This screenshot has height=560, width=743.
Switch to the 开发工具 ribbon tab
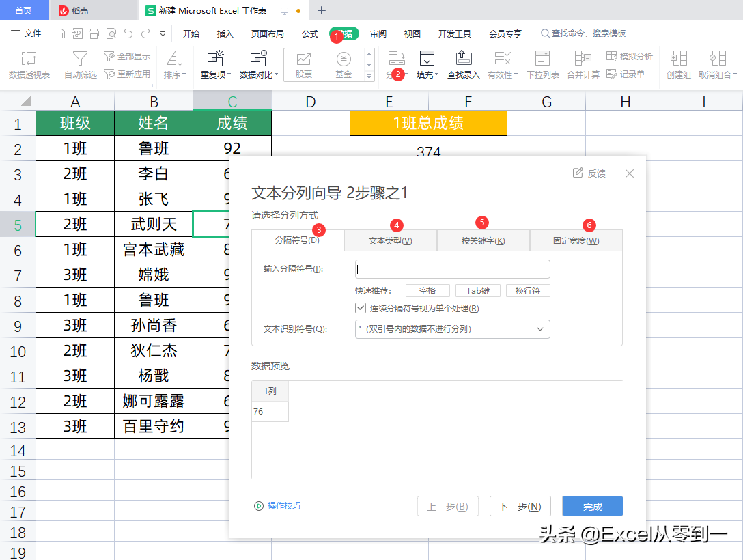(x=454, y=33)
